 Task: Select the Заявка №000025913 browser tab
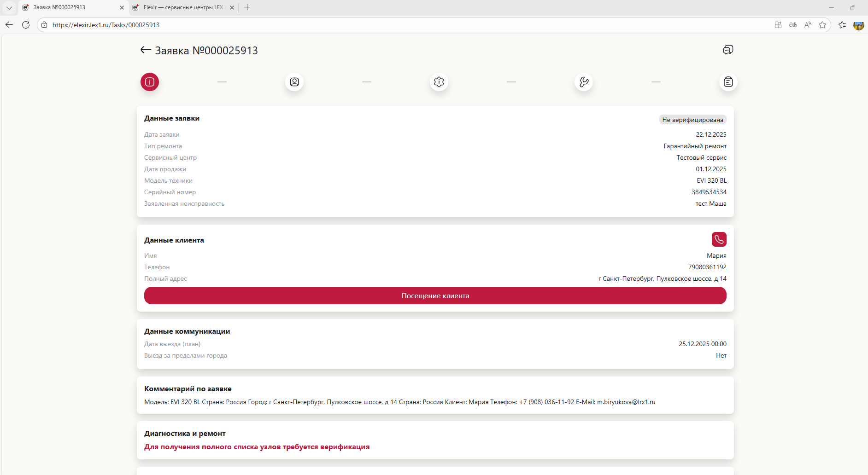point(69,7)
